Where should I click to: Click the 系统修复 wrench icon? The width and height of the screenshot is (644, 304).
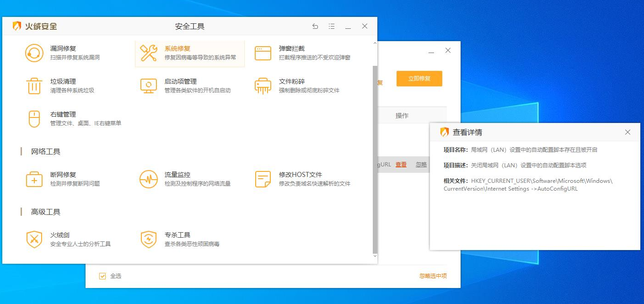pyautogui.click(x=149, y=53)
